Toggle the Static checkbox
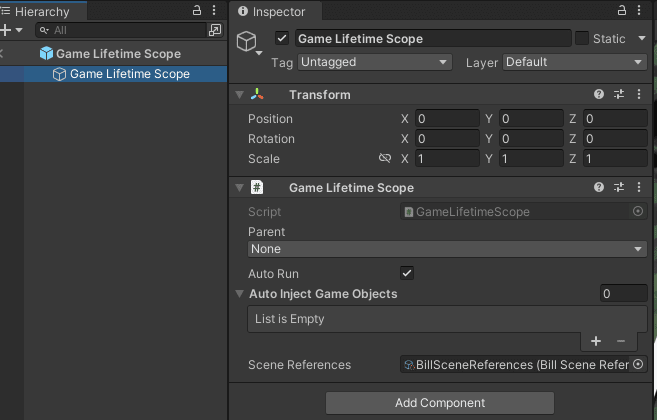The height and width of the screenshot is (420, 657). [582, 38]
